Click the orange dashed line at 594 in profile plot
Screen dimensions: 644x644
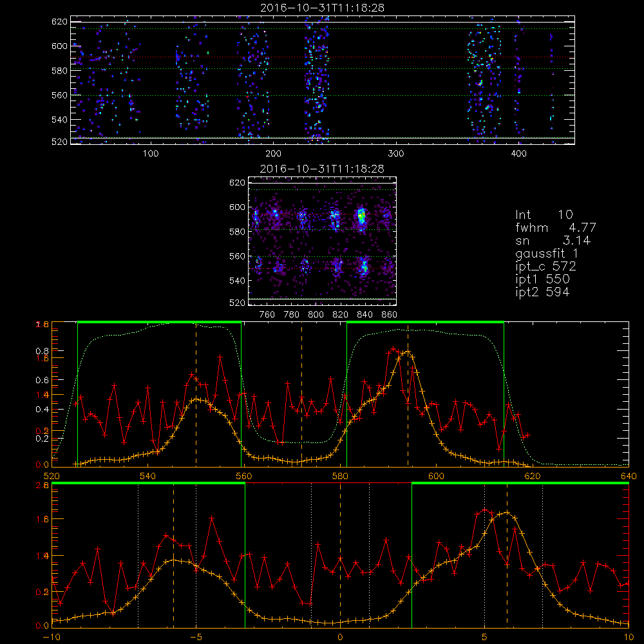pos(408,394)
